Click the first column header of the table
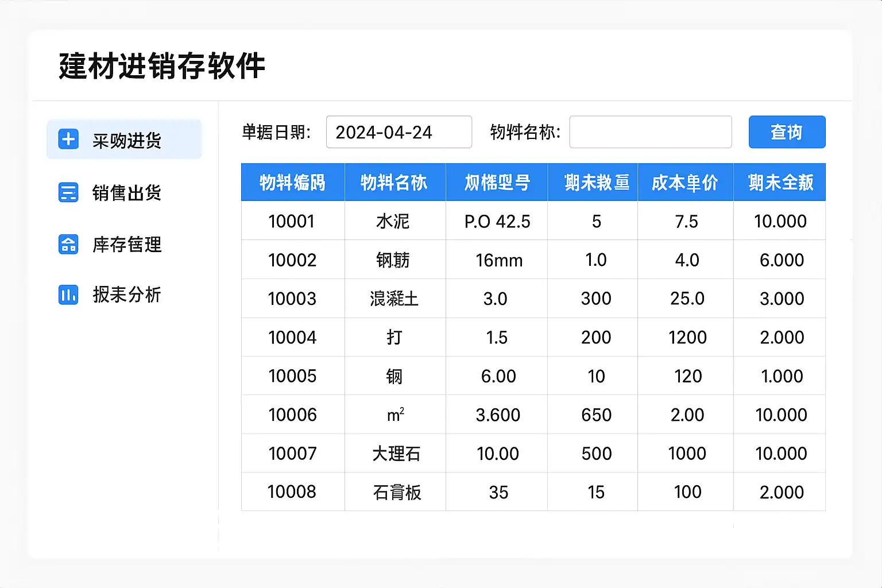882x588 pixels. (293, 182)
